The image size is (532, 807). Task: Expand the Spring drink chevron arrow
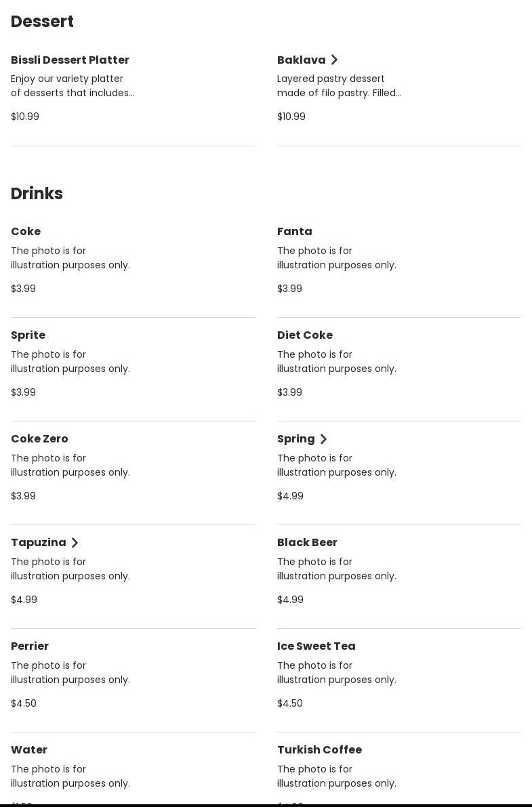[x=323, y=439]
